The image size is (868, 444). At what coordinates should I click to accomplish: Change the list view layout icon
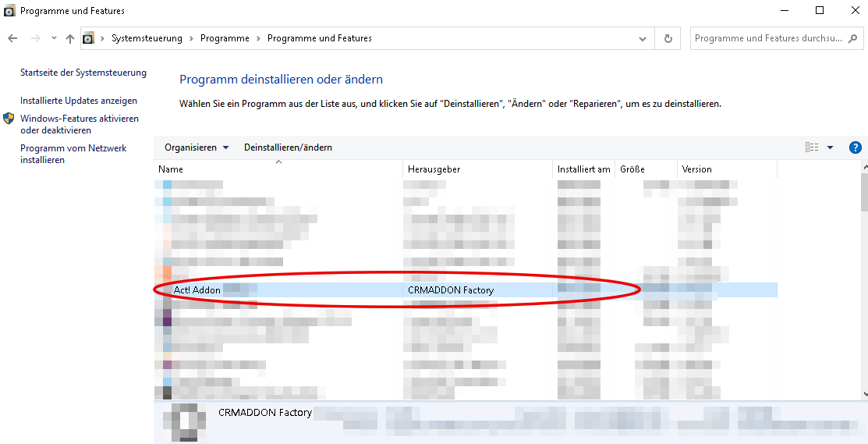[812, 147]
